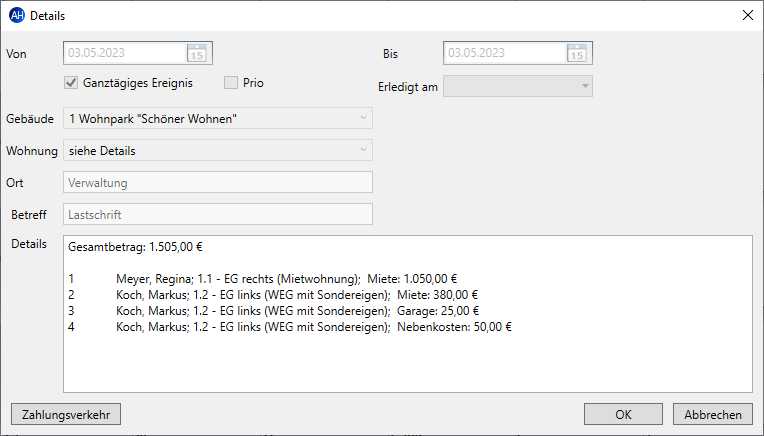The image size is (764, 436).
Task: Expand the Wohnung dropdown arrow
Action: tap(363, 150)
